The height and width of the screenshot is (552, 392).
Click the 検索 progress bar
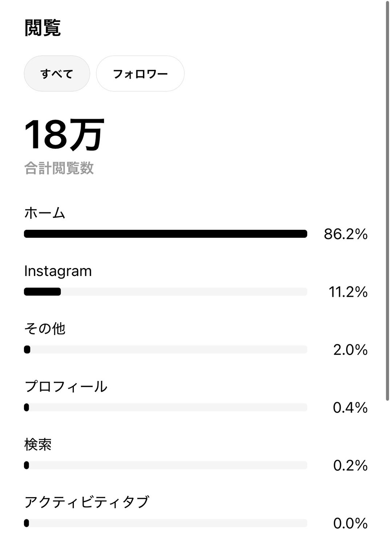[x=165, y=465]
